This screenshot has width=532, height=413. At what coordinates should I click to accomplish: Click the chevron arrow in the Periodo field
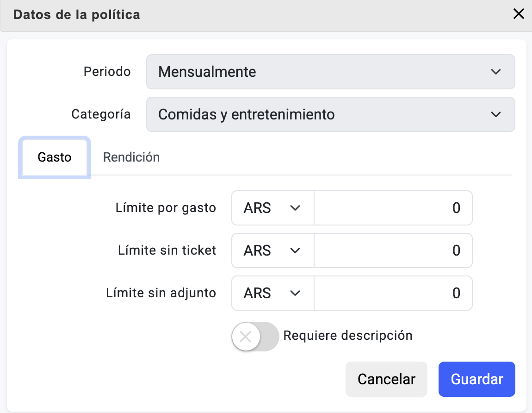click(x=496, y=72)
